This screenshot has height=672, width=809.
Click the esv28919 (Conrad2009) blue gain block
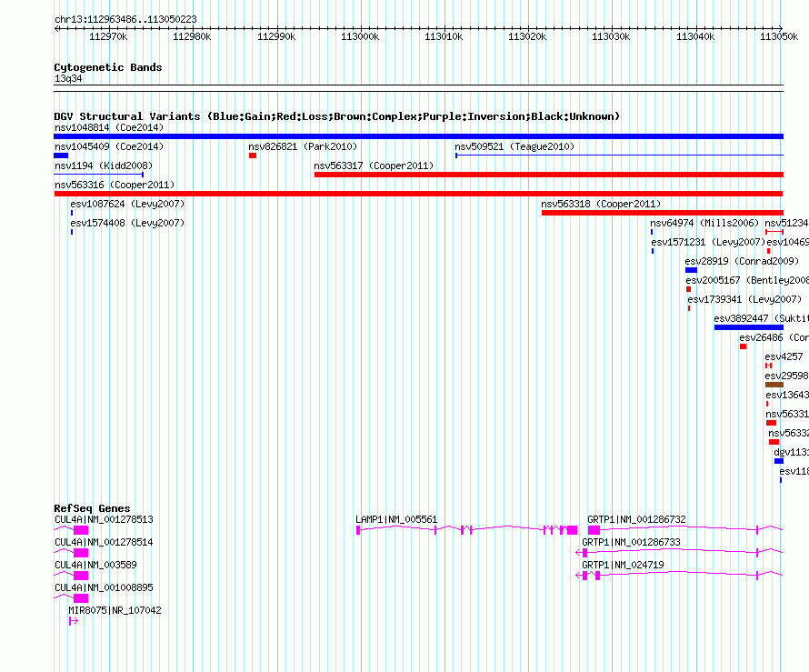pos(691,270)
